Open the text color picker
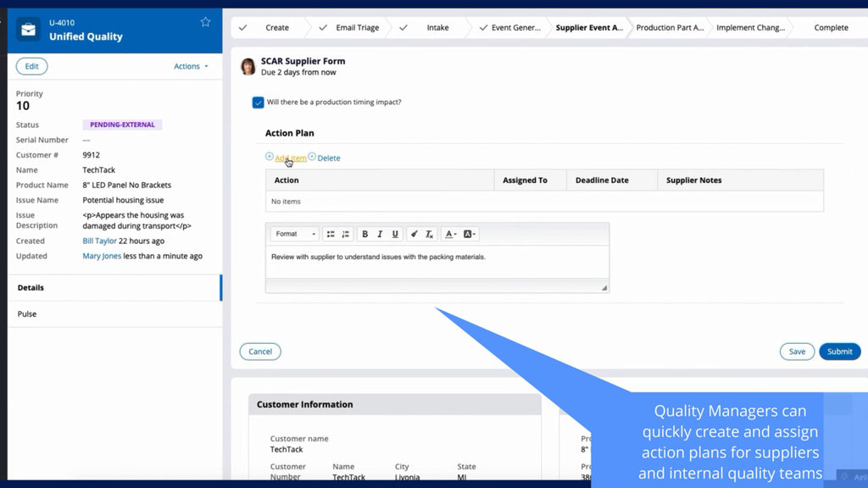Viewport: 868px width, 488px height. click(x=450, y=234)
